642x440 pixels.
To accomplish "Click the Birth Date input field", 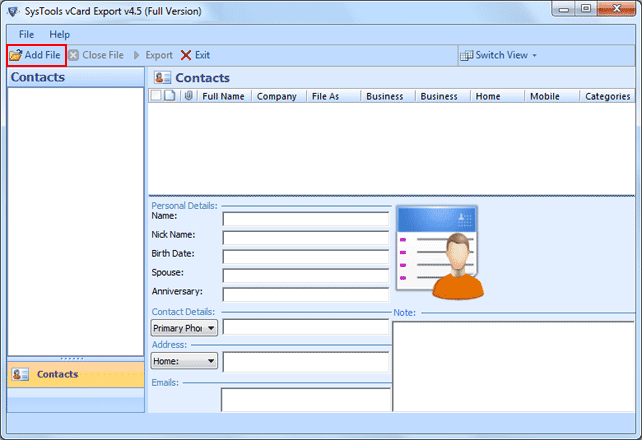I will (306, 256).
